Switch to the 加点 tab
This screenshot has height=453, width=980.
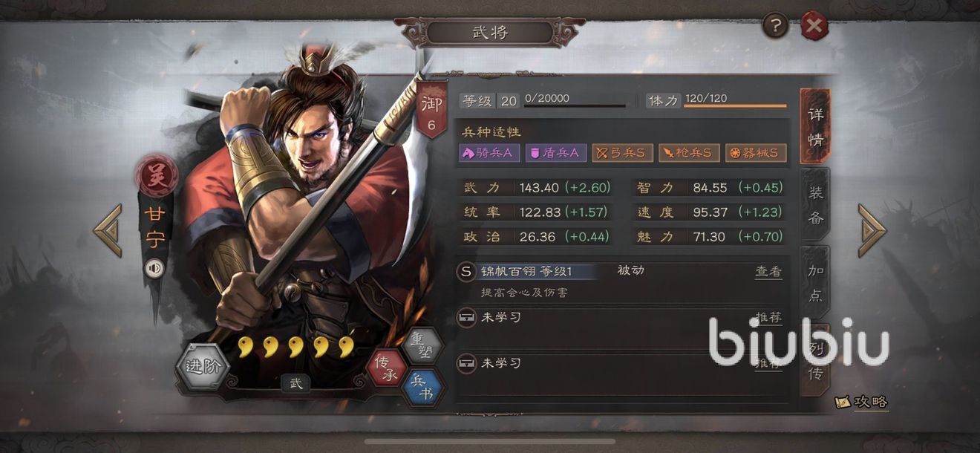(815, 282)
